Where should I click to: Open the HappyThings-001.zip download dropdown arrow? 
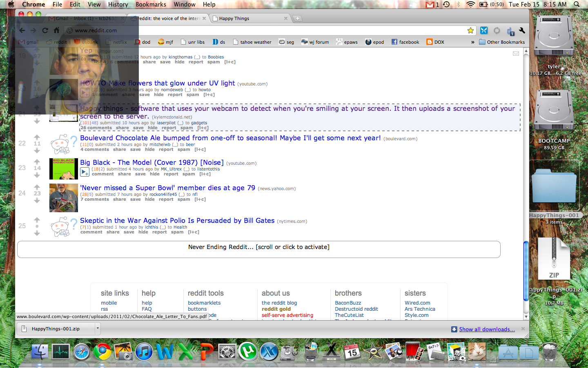click(x=97, y=328)
